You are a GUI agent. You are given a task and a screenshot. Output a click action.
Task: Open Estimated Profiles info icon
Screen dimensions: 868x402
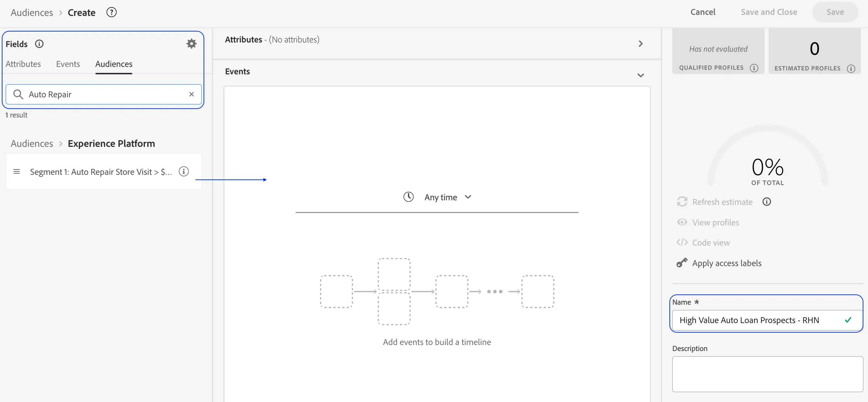pyautogui.click(x=851, y=69)
